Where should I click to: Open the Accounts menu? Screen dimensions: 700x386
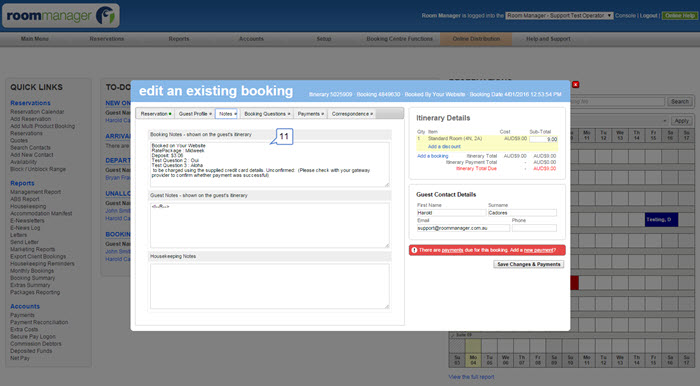tap(251, 39)
